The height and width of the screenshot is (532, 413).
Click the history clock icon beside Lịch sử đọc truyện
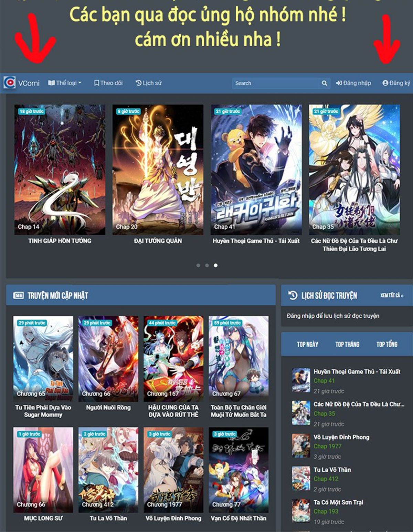click(293, 295)
